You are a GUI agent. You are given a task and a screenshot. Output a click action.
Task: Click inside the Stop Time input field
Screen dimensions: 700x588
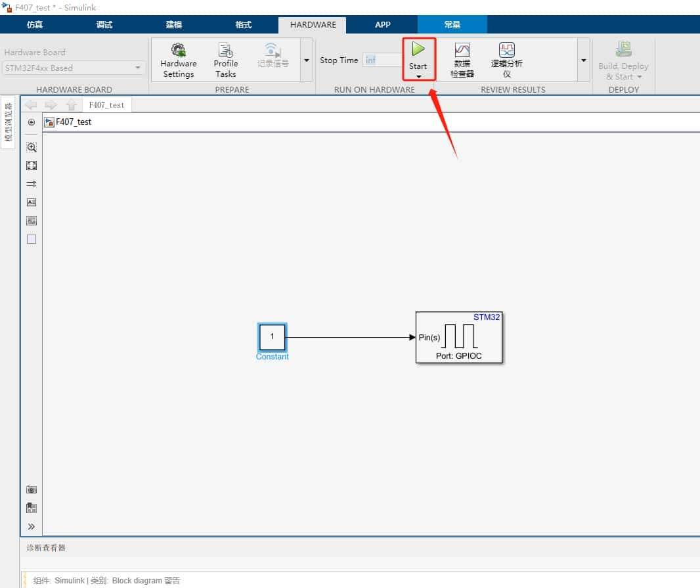click(381, 60)
